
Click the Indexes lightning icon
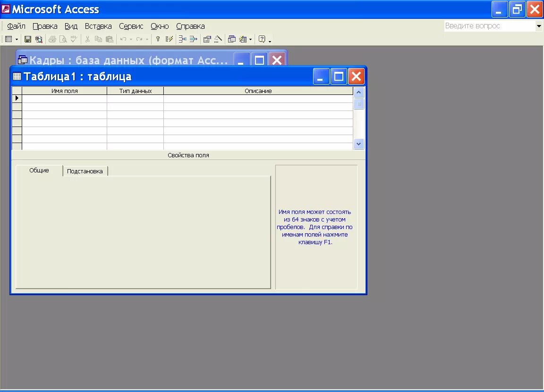pos(169,39)
